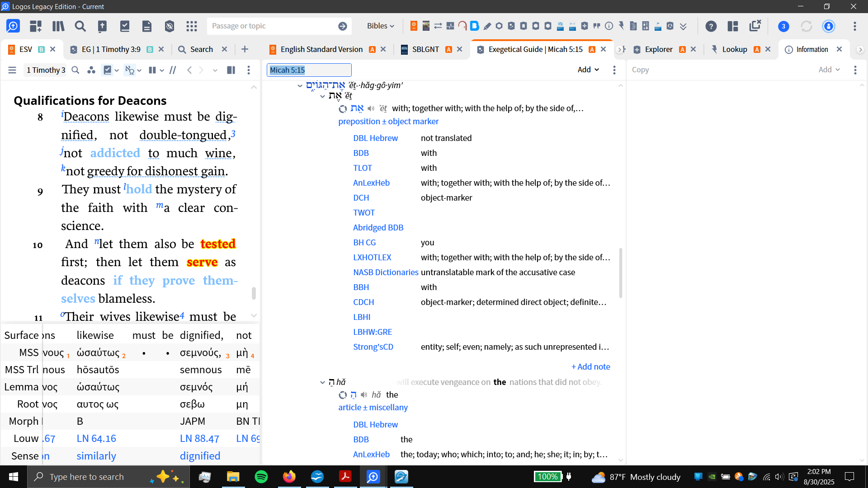
Task: Open the Add dropdown in Information panel
Action: tap(829, 70)
